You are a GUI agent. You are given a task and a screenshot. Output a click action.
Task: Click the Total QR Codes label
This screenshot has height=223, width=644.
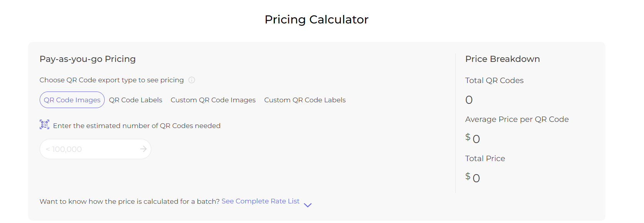tap(494, 80)
